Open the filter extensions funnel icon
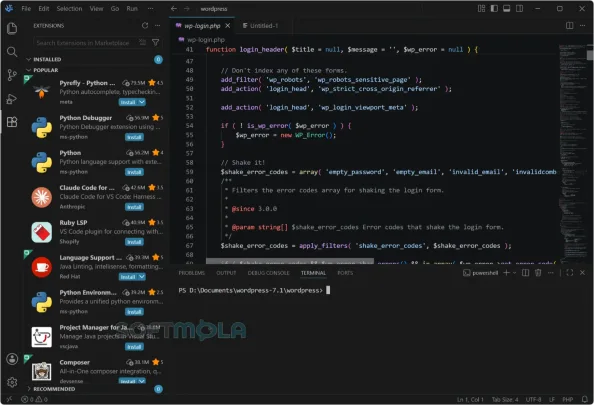The image size is (594, 405). pos(155,42)
